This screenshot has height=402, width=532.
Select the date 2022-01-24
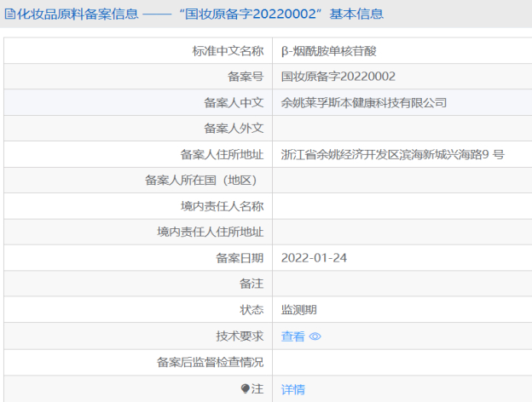tap(314, 258)
